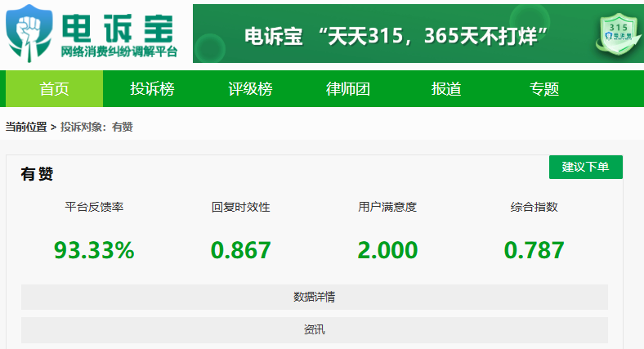644x349 pixels.
Task: Click the 回复时效性 label
Action: coord(240,207)
